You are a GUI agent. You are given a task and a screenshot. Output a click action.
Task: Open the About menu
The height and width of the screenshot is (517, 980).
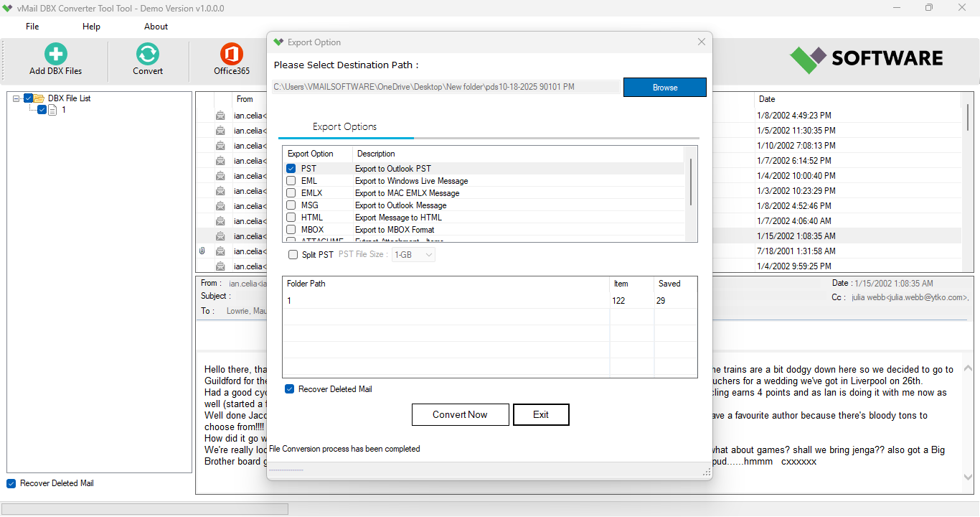click(156, 27)
